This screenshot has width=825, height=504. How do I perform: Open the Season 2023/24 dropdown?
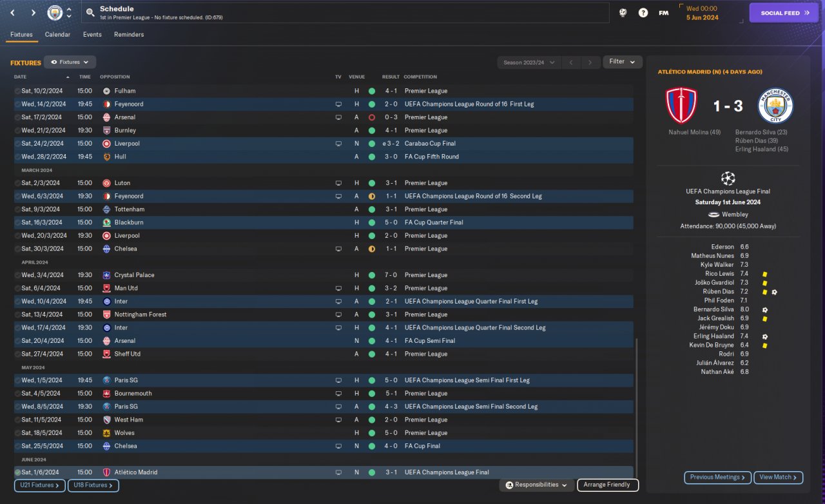[529, 63]
